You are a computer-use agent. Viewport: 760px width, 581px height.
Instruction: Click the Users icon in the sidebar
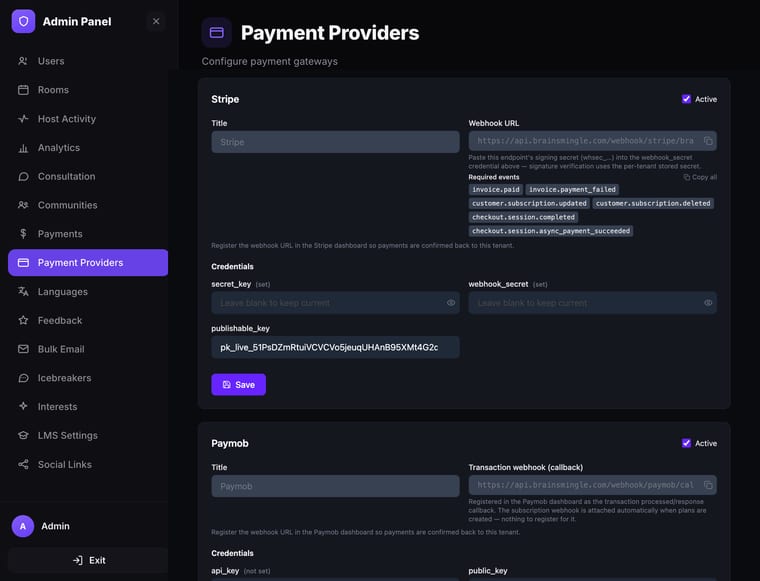[x=23, y=61]
